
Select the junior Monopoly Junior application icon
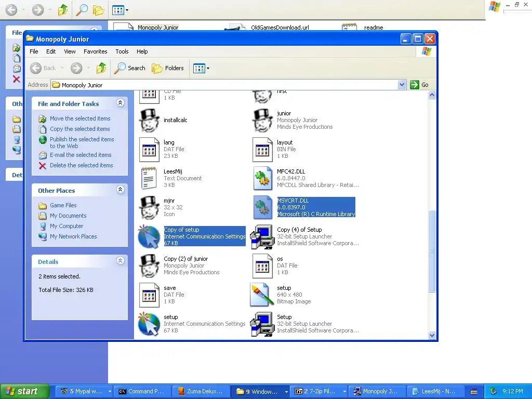tap(262, 120)
